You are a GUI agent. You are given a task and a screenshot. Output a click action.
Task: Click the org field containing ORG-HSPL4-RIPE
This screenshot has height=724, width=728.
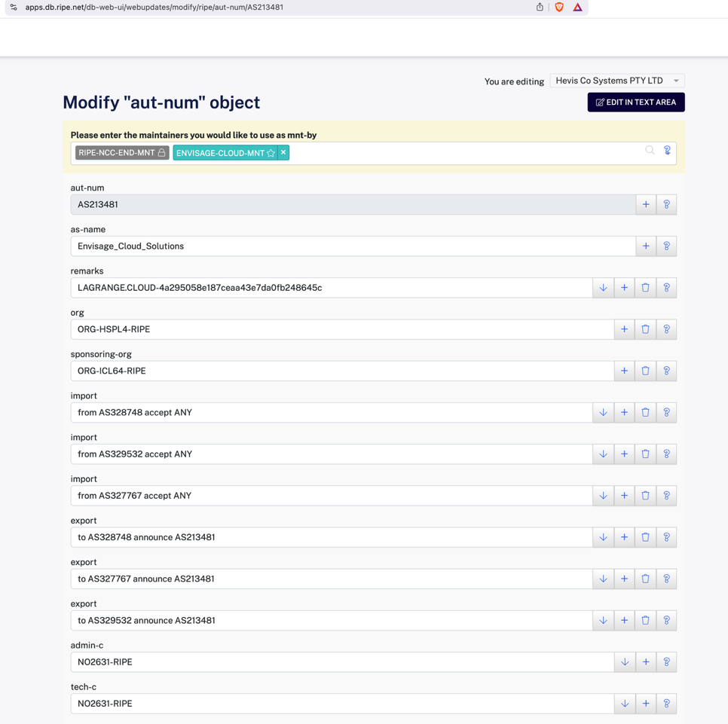click(x=342, y=329)
